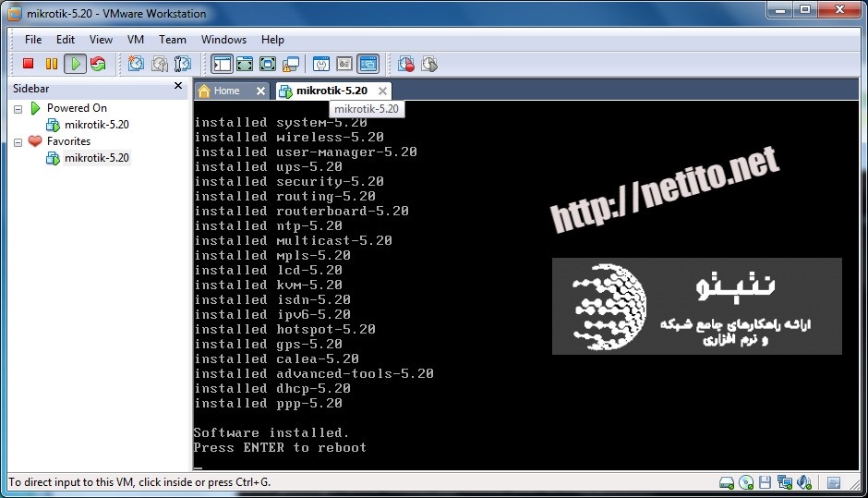Open the VM menu

tap(136, 40)
